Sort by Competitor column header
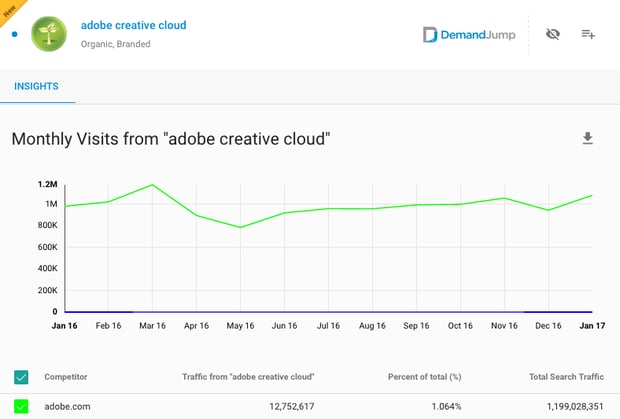 click(66, 377)
